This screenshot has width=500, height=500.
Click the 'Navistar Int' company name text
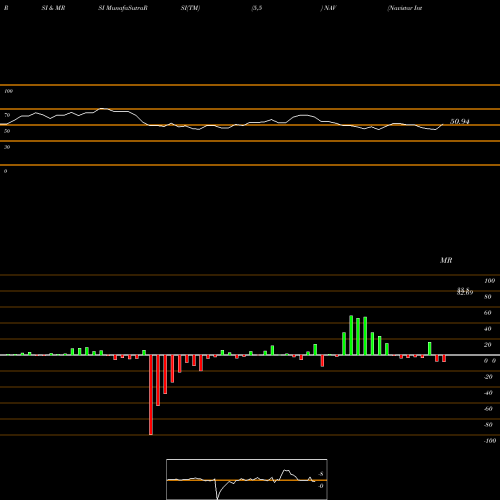(x=405, y=8)
